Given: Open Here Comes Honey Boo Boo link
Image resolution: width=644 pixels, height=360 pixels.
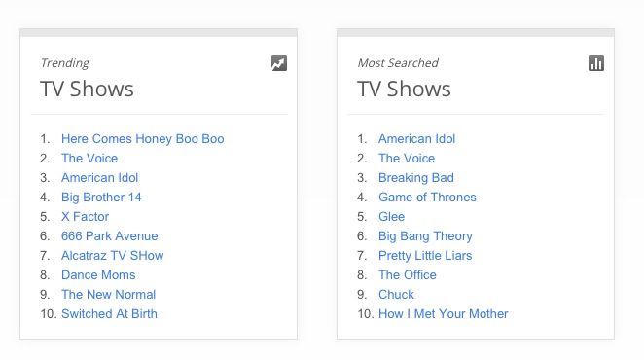Looking at the screenshot, I should tap(143, 139).
